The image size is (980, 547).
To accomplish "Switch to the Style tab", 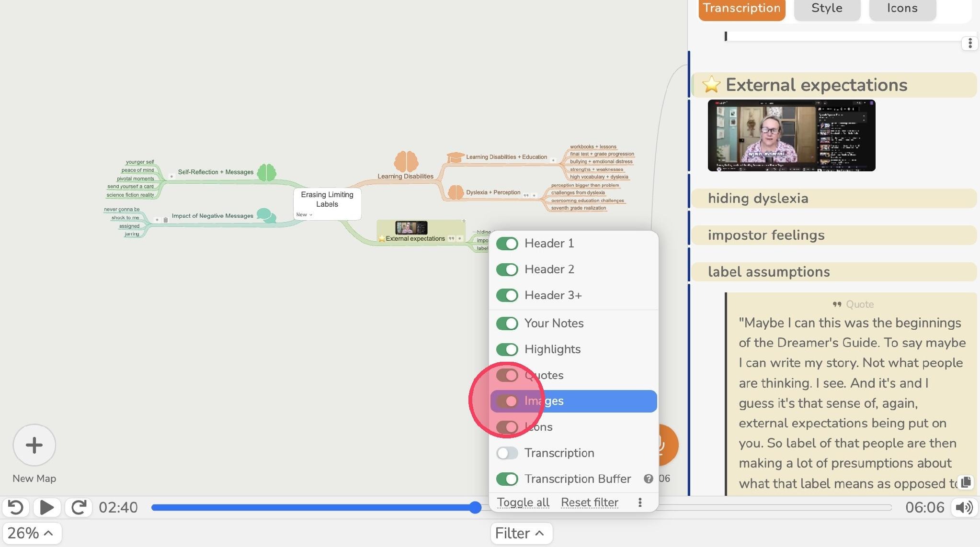I will tap(827, 8).
